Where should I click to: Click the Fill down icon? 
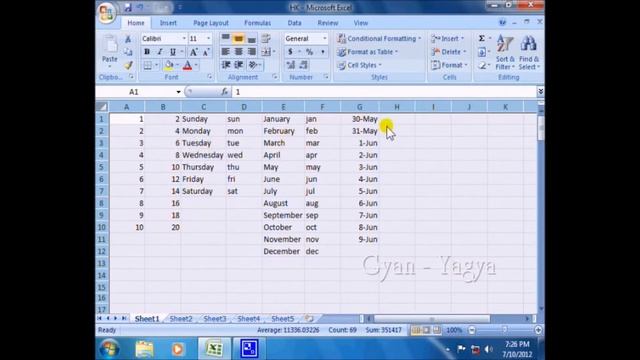pyautogui.click(x=482, y=52)
